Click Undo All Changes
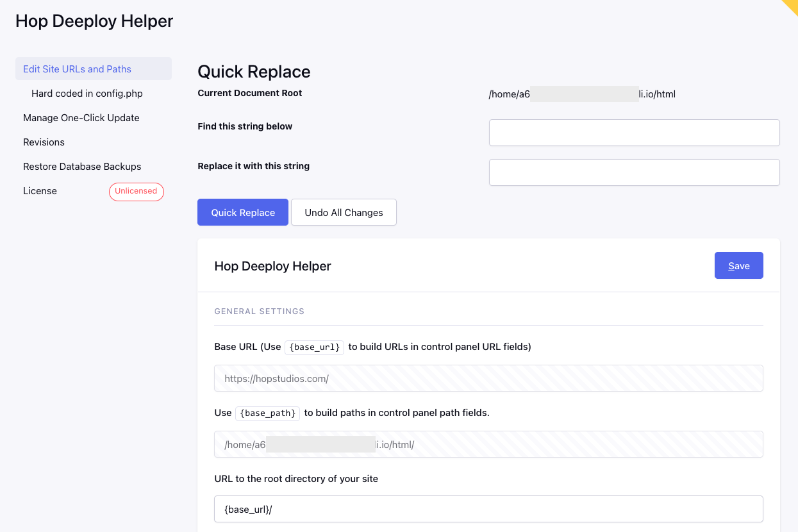The height and width of the screenshot is (532, 798). [x=344, y=212]
